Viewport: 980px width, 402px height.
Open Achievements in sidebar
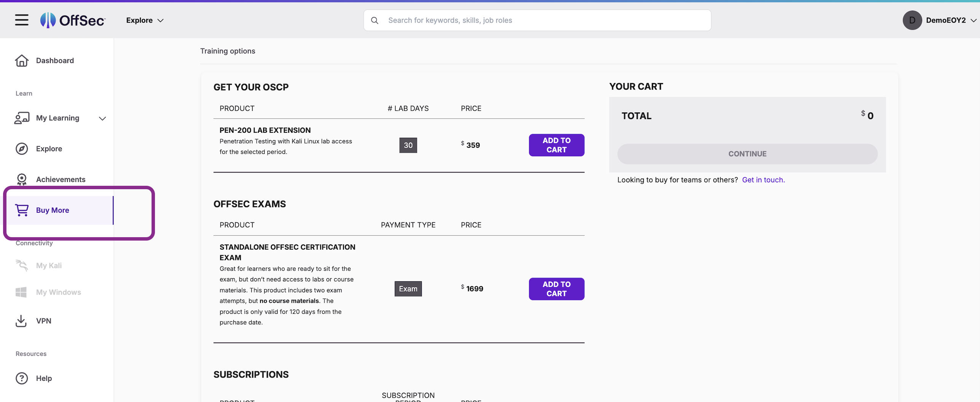click(61, 179)
